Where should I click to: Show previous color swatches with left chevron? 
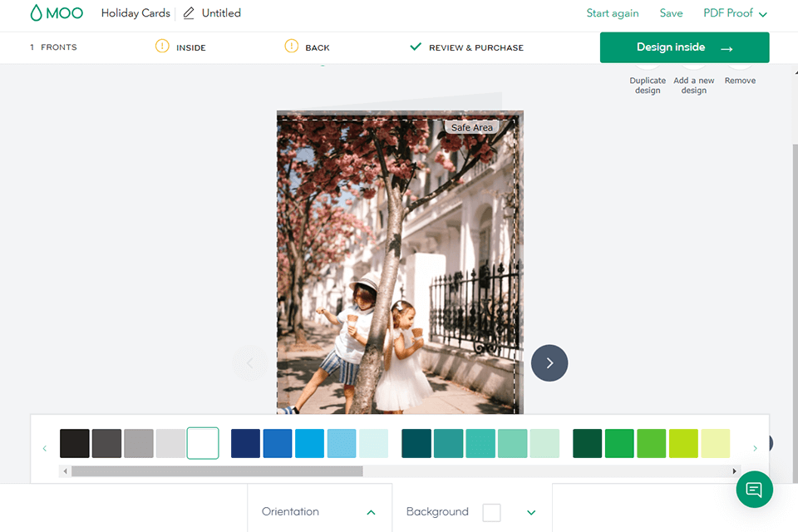[45, 449]
